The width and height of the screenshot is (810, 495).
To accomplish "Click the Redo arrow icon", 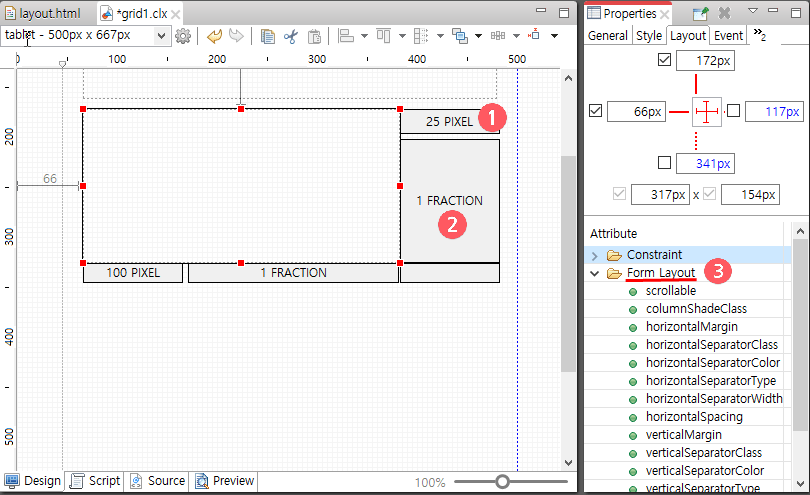I will 236,36.
